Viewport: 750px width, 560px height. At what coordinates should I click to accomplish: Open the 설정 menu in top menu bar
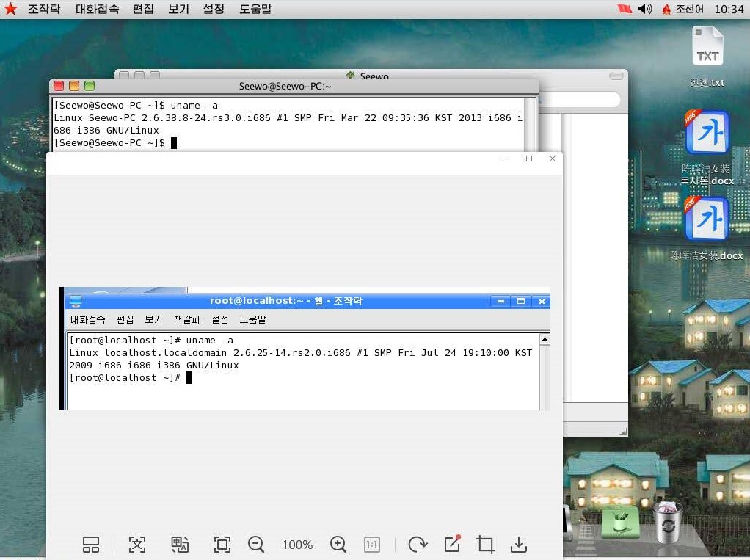click(214, 9)
